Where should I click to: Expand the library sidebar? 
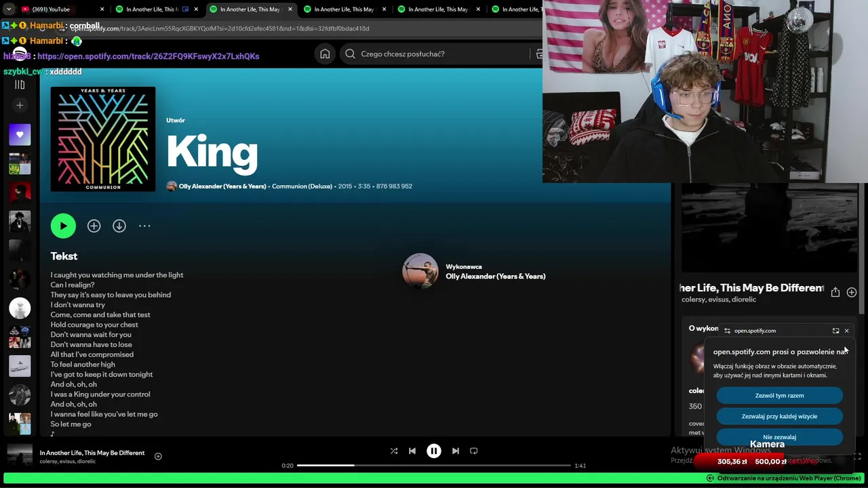[x=20, y=85]
